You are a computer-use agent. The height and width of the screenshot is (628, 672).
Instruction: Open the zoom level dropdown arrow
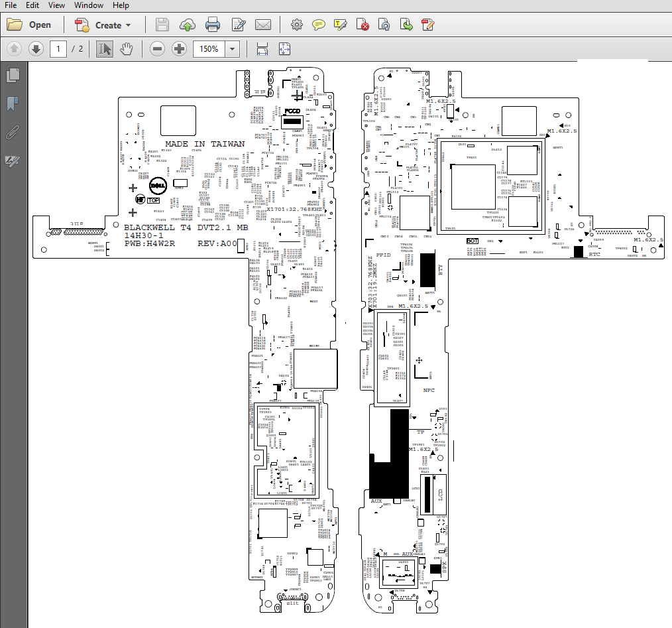click(233, 49)
